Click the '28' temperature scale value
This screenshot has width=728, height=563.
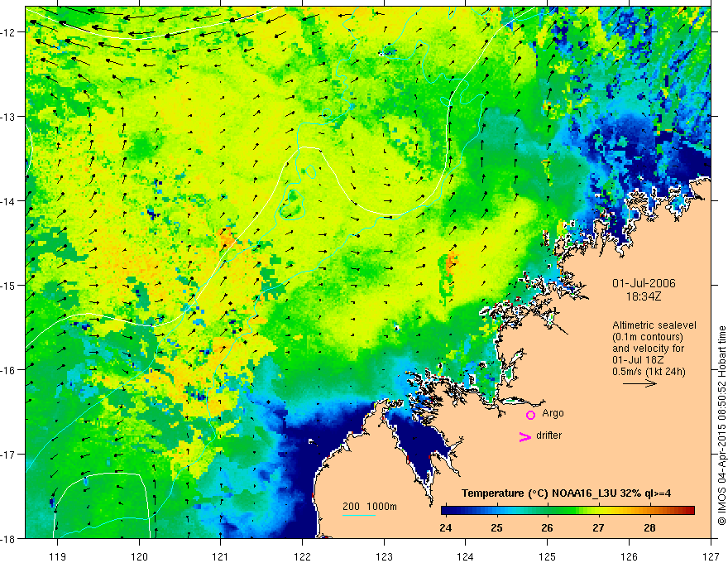(649, 527)
